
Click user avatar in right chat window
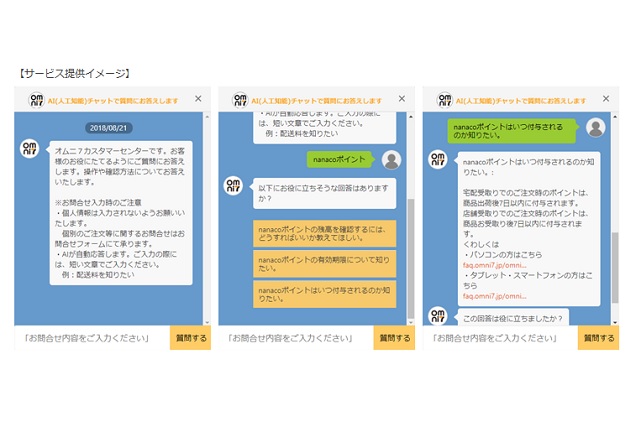(x=595, y=127)
